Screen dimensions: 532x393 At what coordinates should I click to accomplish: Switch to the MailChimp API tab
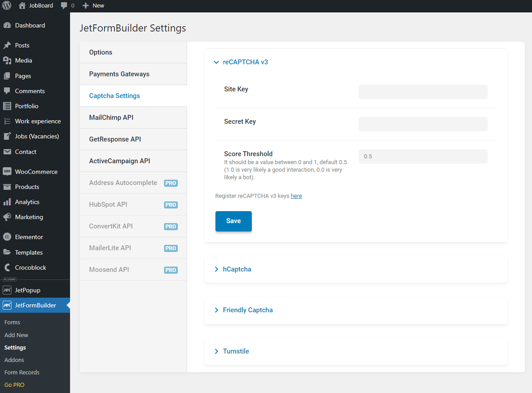point(111,118)
